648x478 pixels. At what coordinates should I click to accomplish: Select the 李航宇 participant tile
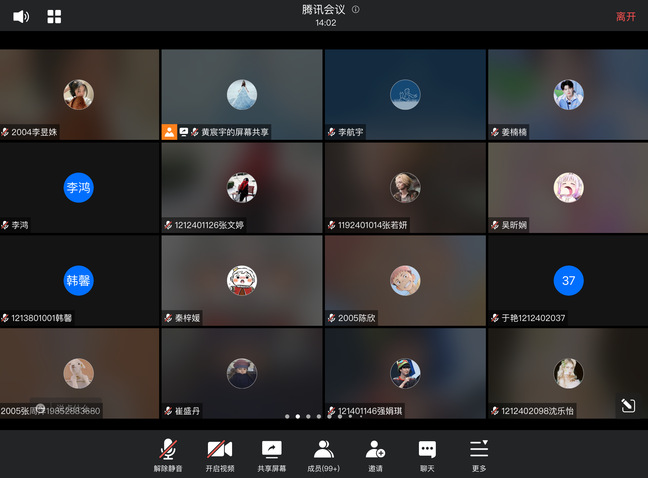click(405, 95)
